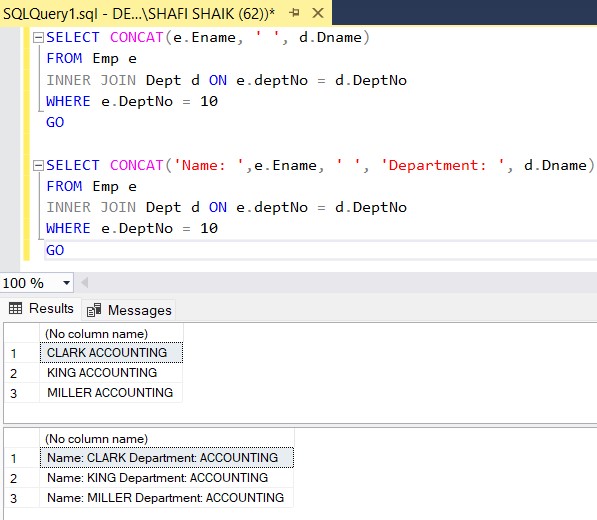Select cell Name: CLARK Department: ACCOUNTING
This screenshot has width=597, height=520.
pos(167,457)
